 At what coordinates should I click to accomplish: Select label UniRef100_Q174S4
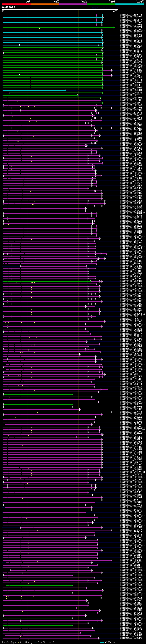pyautogui.click(x=131, y=411)
